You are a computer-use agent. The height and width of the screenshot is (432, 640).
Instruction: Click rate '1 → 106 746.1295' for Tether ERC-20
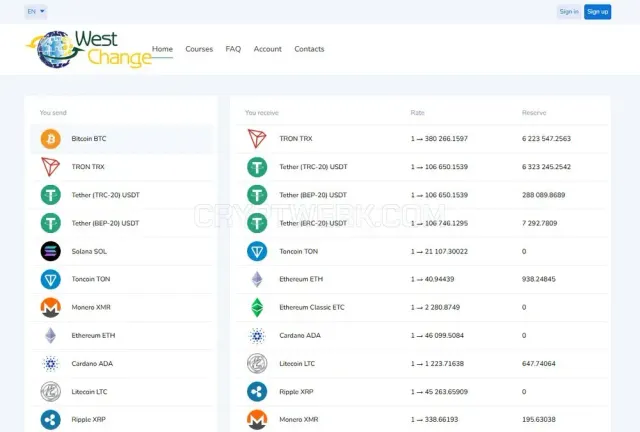[x=439, y=223]
